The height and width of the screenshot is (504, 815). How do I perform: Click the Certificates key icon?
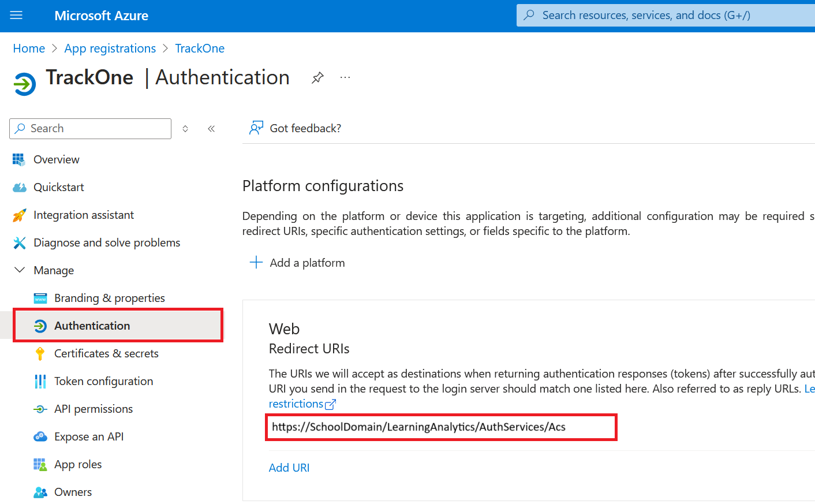tap(40, 354)
